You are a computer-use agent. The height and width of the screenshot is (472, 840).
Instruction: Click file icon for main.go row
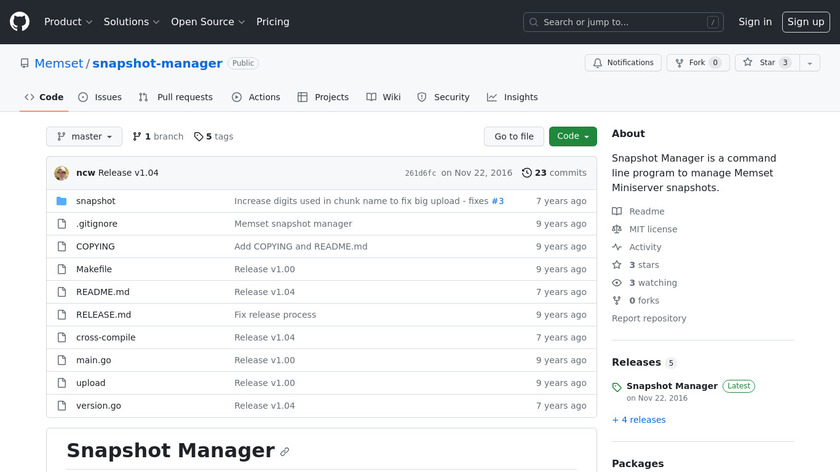pyautogui.click(x=62, y=360)
